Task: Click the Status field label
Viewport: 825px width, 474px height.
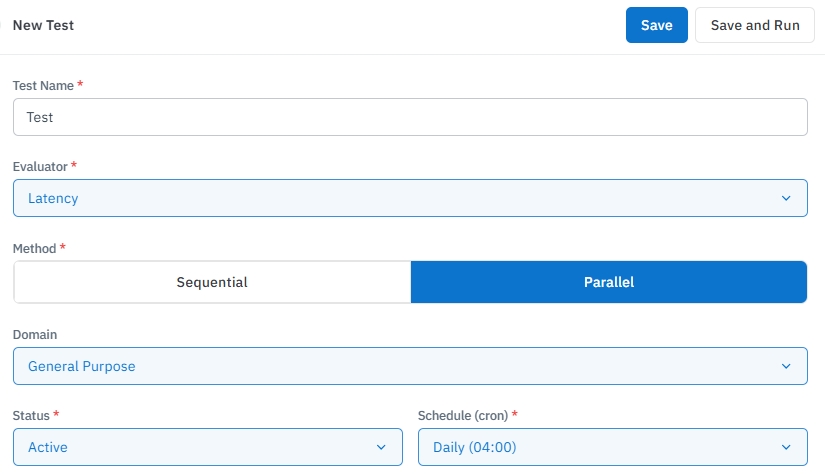Action: coord(32,414)
